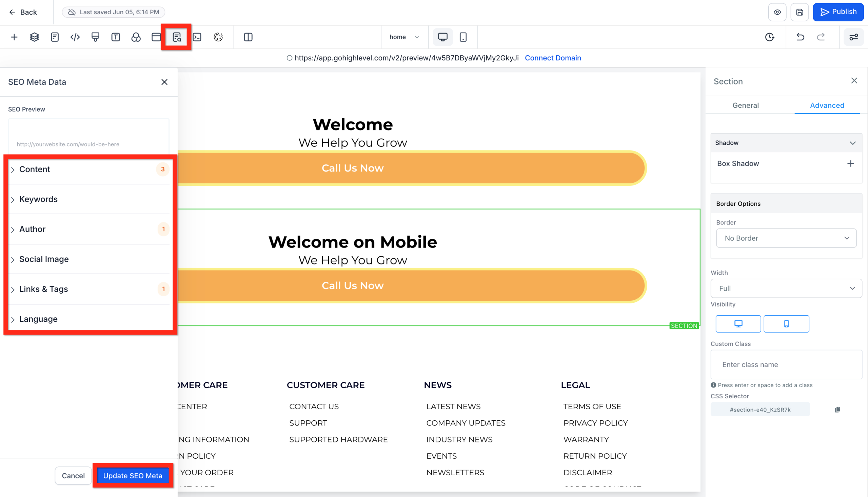This screenshot has width=868, height=497.
Task: Click the Connect Domain link
Action: (x=553, y=58)
